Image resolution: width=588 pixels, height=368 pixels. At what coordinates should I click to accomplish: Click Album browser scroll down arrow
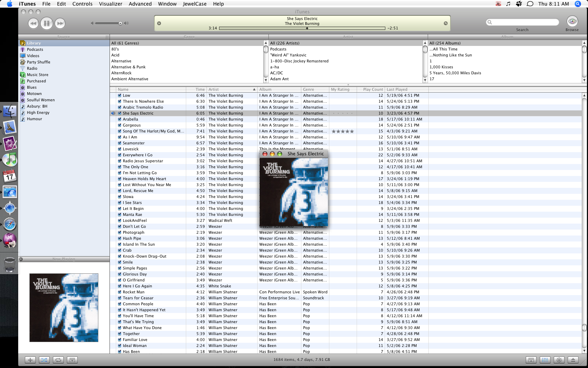584,80
